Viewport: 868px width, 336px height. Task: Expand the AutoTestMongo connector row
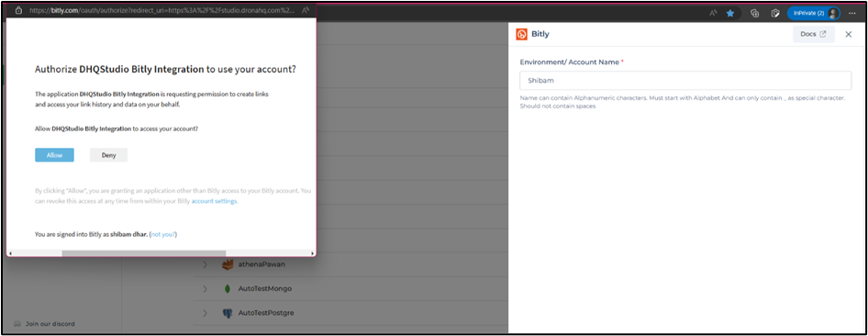tap(205, 289)
